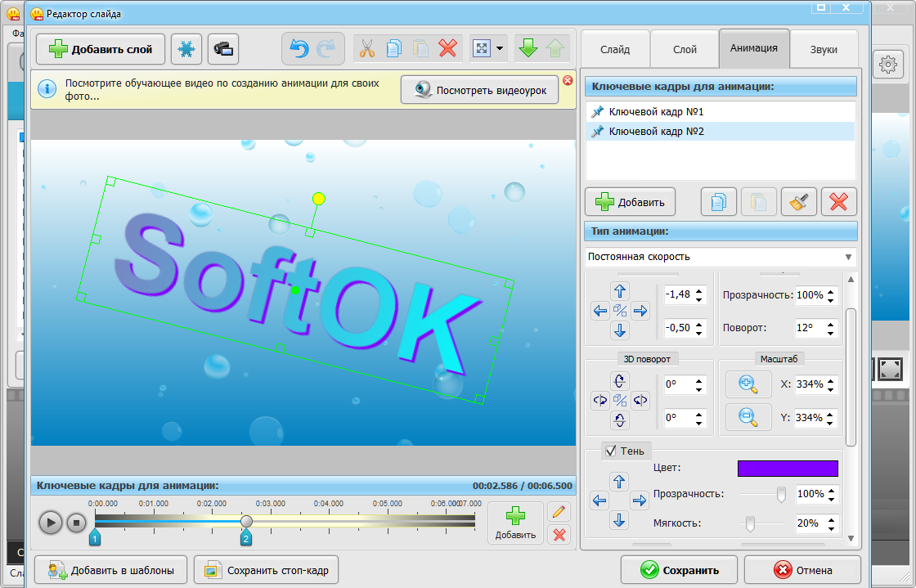The width and height of the screenshot is (916, 588).
Task: Click Посмотреть видеоурок button
Action: coord(479,90)
